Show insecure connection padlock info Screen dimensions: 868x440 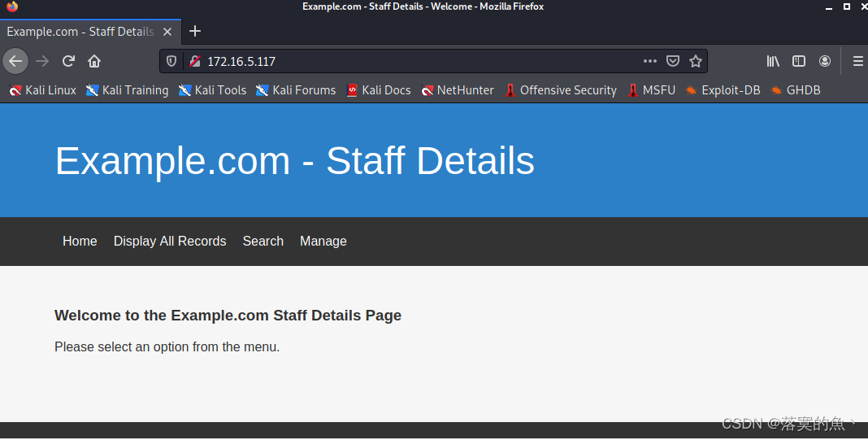tap(194, 61)
